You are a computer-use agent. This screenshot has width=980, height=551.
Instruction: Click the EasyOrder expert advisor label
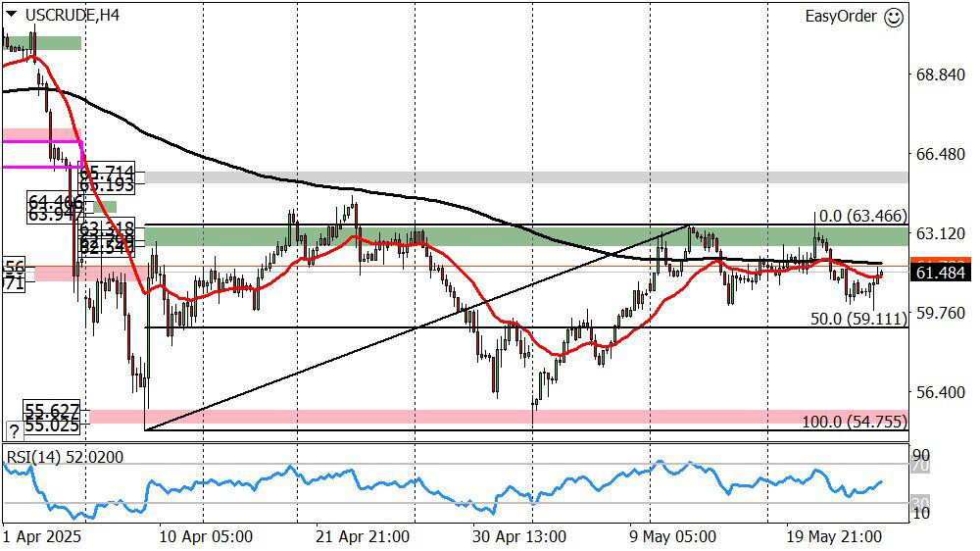coord(841,17)
